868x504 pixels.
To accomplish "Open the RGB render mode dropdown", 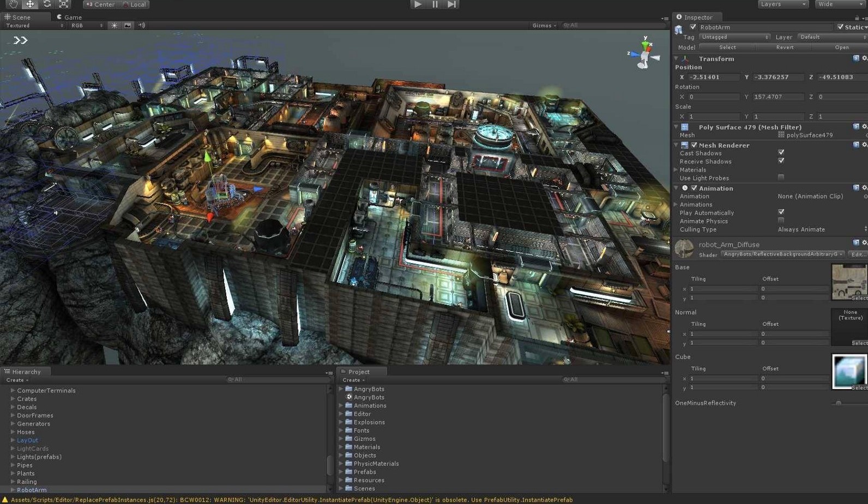I will click(x=86, y=26).
